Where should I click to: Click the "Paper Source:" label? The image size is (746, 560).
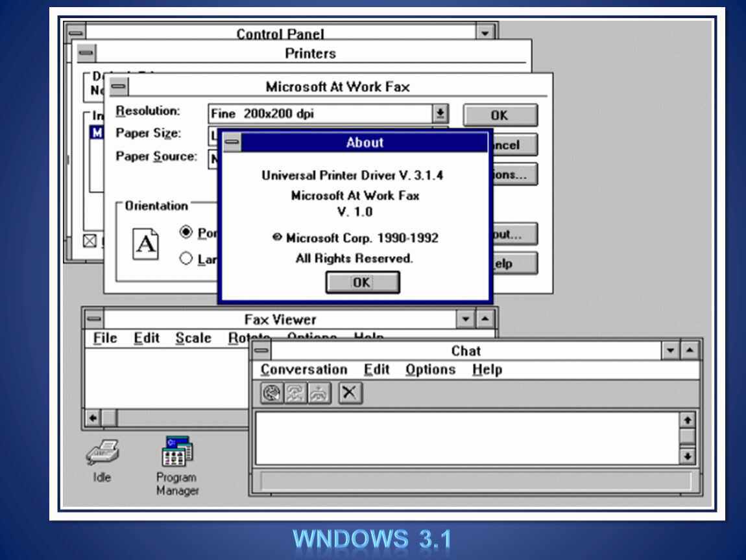click(156, 156)
